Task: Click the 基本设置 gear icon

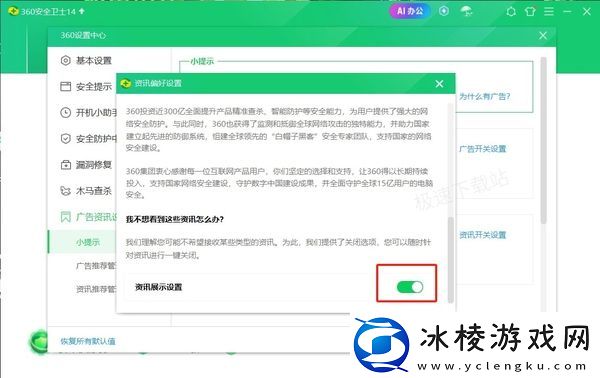Action: pyautogui.click(x=66, y=60)
